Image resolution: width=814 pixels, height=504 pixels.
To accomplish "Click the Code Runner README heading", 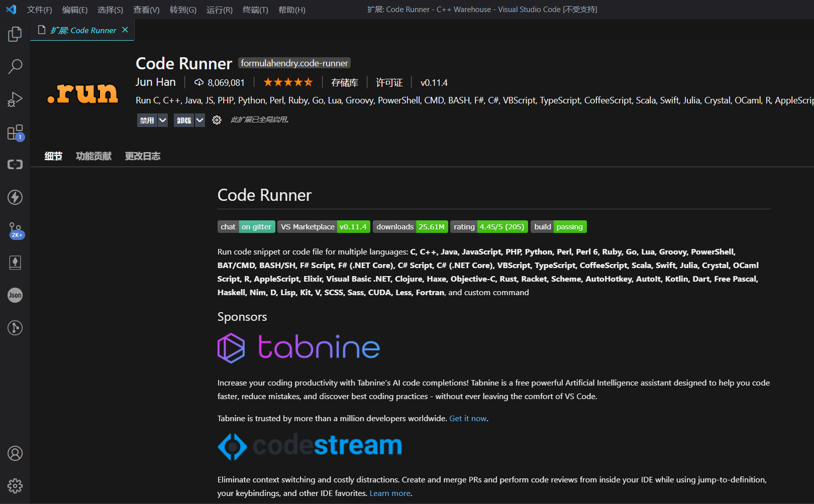I will [x=264, y=195].
